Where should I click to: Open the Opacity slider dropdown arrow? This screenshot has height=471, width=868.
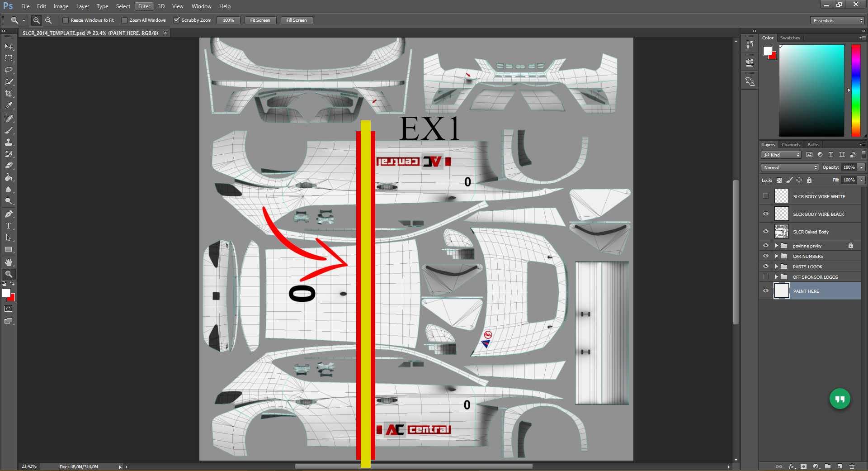coord(862,167)
